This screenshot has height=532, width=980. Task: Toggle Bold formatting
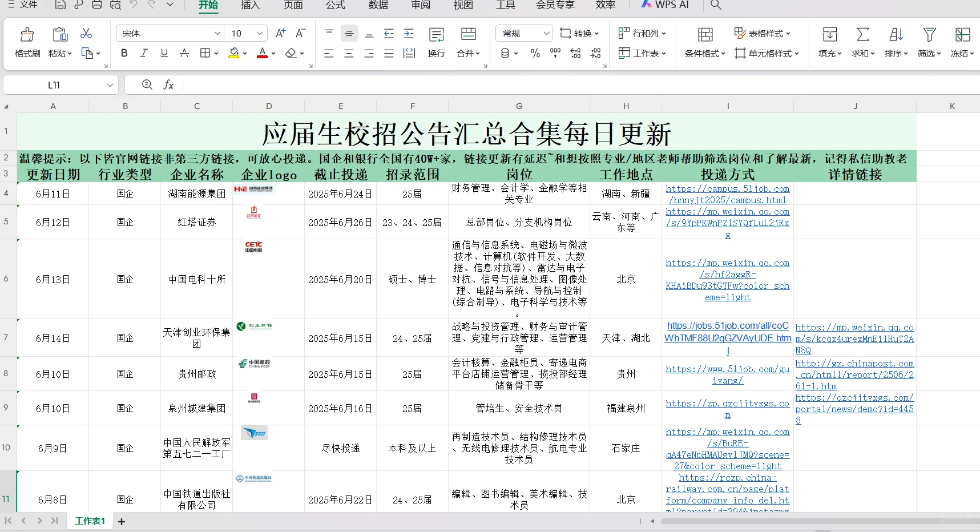pyautogui.click(x=124, y=53)
